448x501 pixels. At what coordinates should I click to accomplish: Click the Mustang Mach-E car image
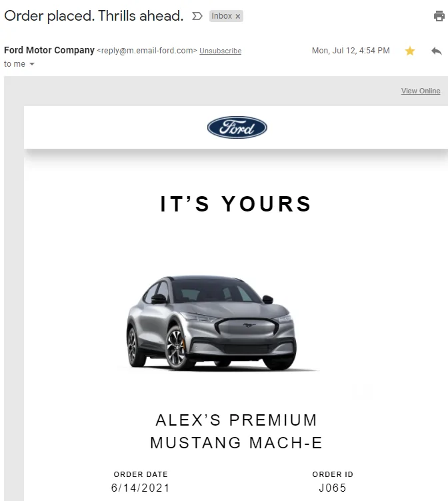211,323
